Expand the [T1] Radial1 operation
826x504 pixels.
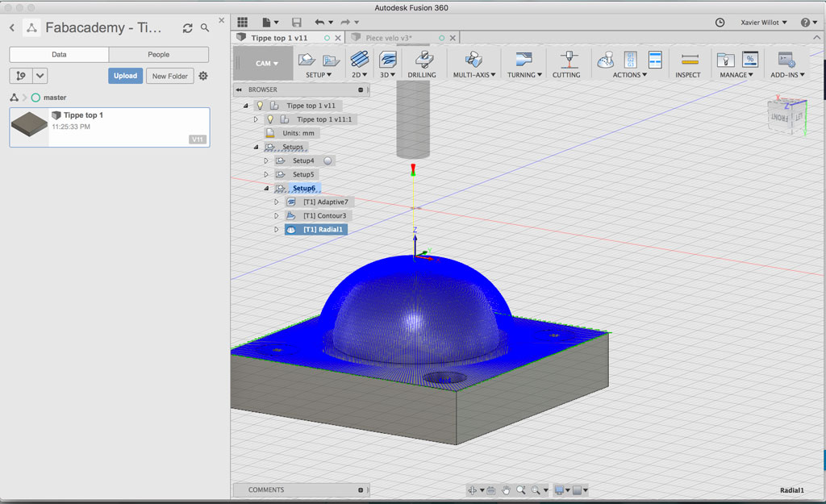tap(277, 230)
